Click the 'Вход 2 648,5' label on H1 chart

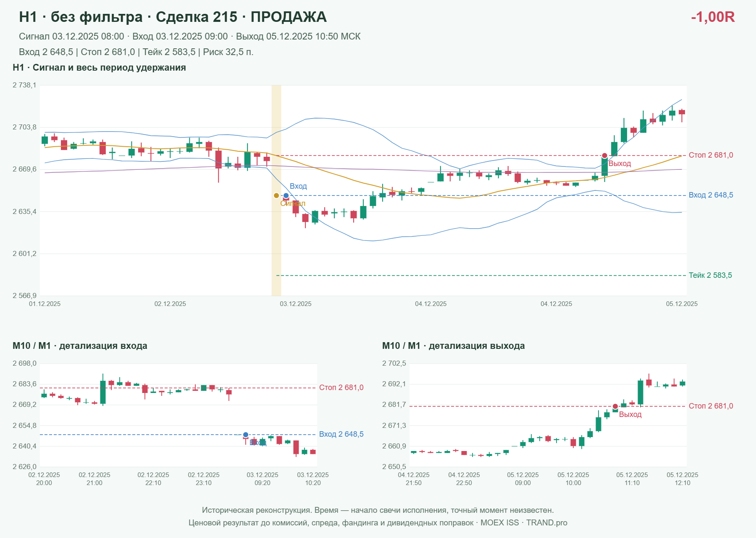tap(711, 195)
